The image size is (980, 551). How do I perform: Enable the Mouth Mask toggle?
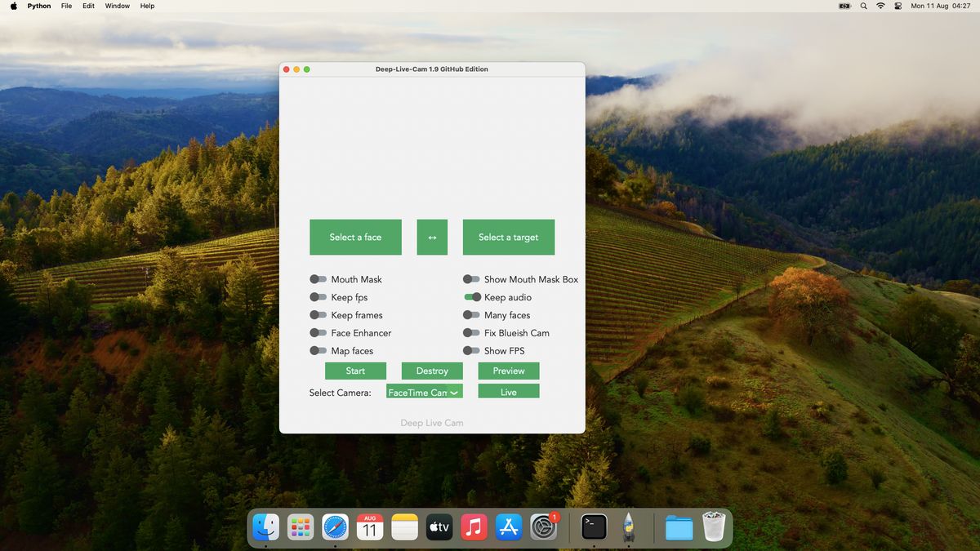(x=318, y=279)
